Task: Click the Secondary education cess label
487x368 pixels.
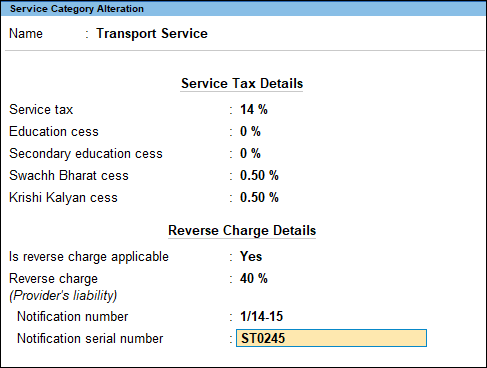Action: 86,154
